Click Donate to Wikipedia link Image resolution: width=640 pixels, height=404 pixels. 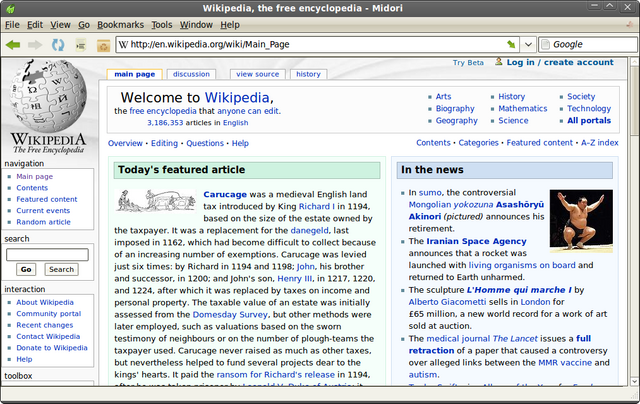[x=52, y=348]
